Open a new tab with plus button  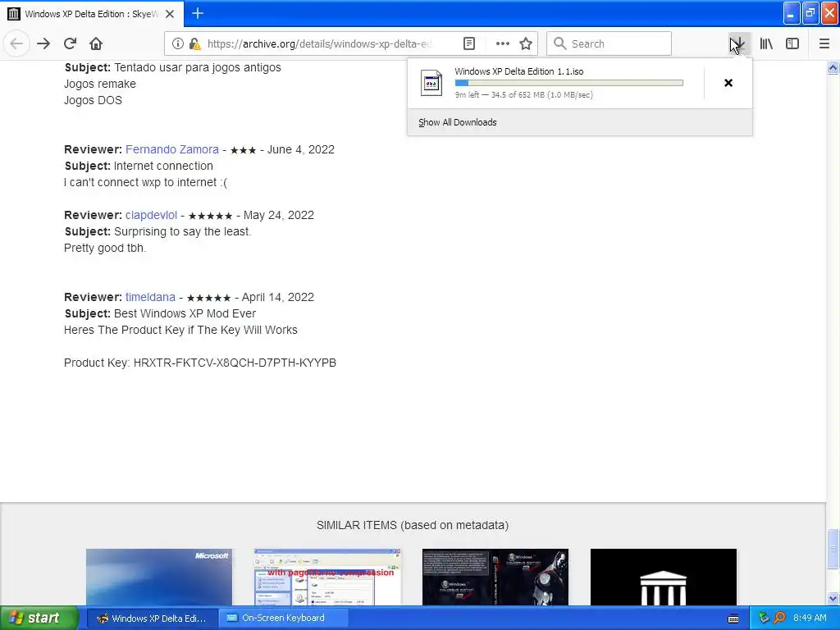click(x=198, y=13)
